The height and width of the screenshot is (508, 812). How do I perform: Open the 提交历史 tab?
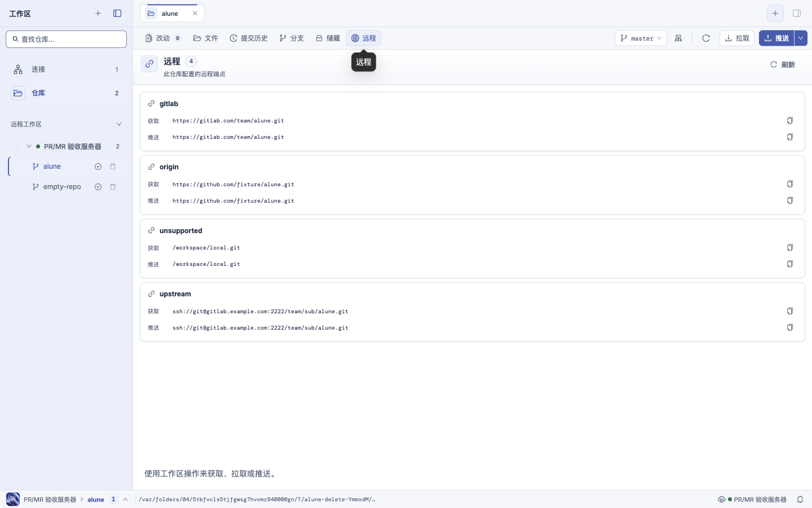[x=249, y=38]
